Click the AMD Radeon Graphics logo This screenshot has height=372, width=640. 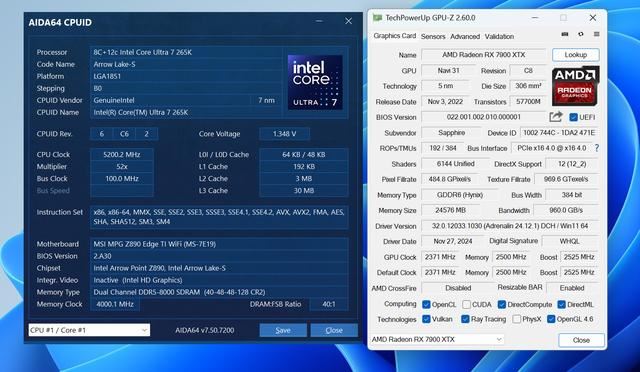[575, 86]
